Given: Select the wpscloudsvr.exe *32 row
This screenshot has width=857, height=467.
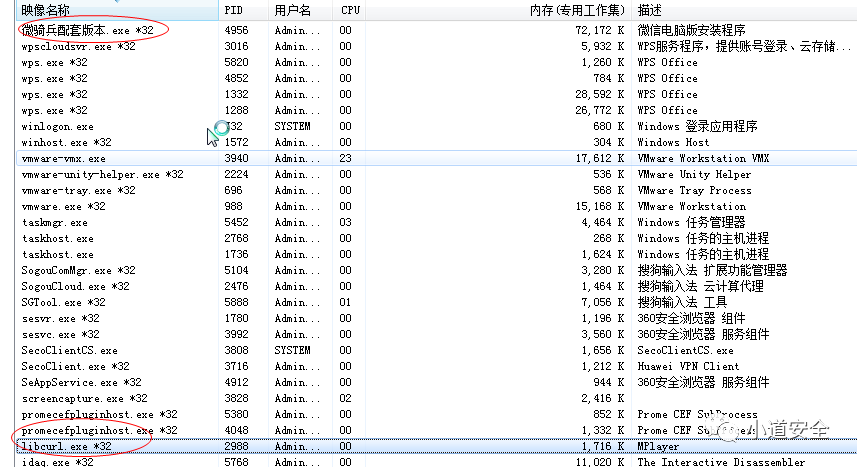Looking at the screenshot, I should pos(437,46).
